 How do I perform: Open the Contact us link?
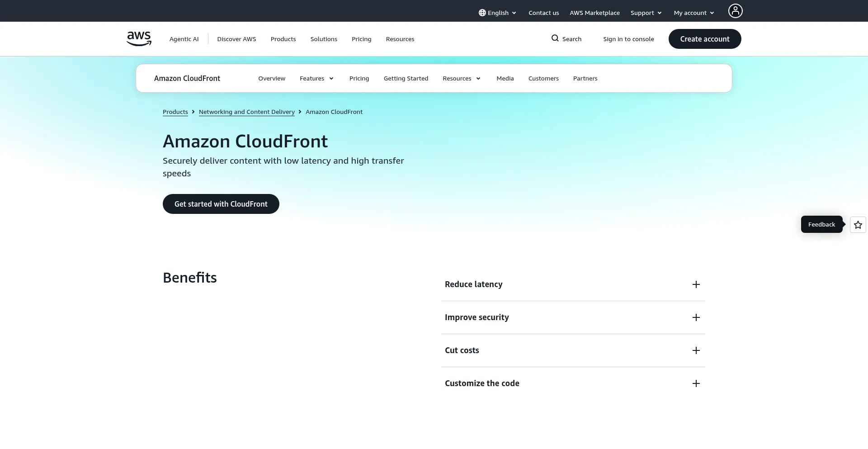point(543,13)
